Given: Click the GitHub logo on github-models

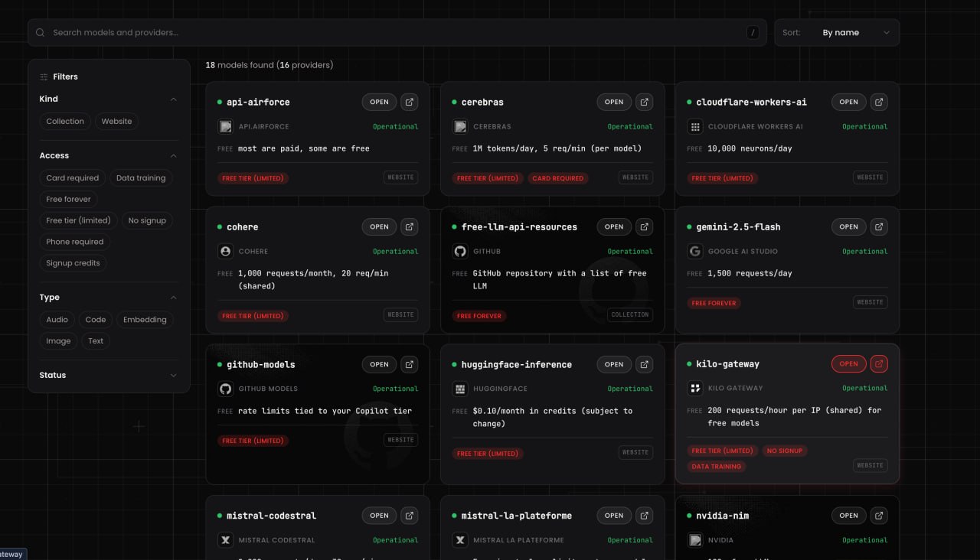Looking at the screenshot, I should coord(225,389).
